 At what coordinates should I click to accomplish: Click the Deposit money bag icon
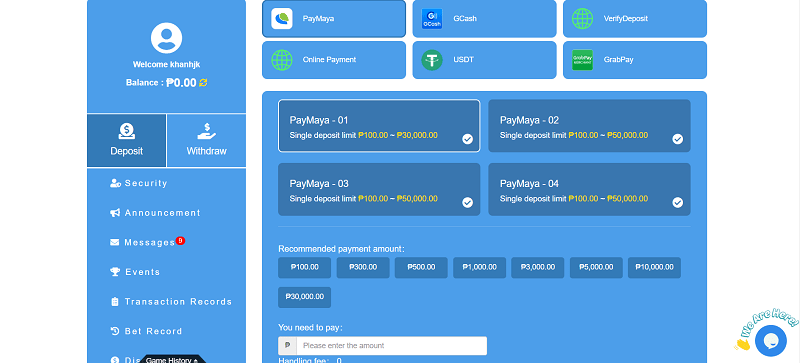[x=127, y=131]
